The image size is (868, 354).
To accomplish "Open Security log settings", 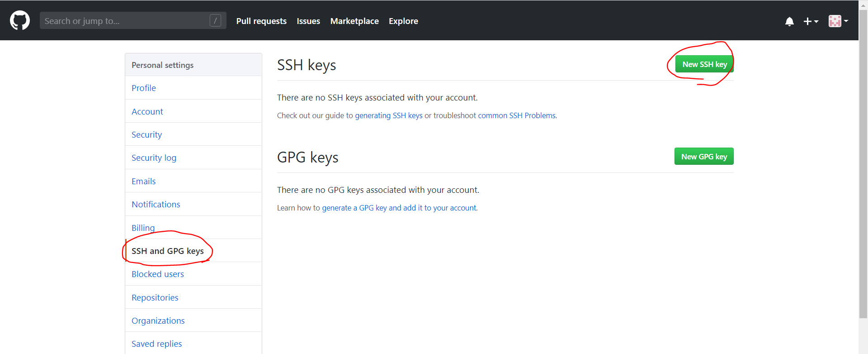I will click(x=193, y=158).
